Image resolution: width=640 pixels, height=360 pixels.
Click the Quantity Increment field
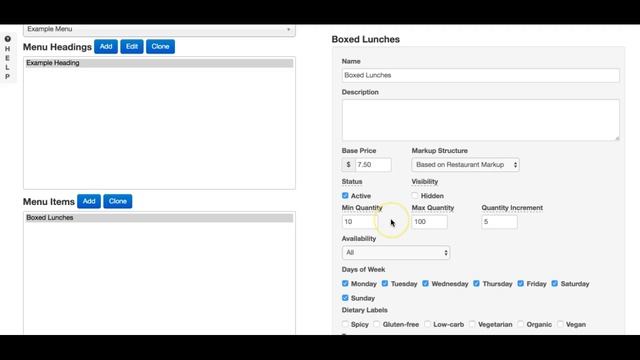499,222
